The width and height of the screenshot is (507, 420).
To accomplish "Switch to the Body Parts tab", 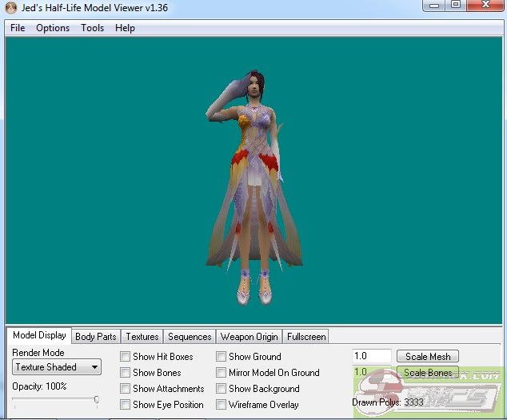I will click(95, 337).
